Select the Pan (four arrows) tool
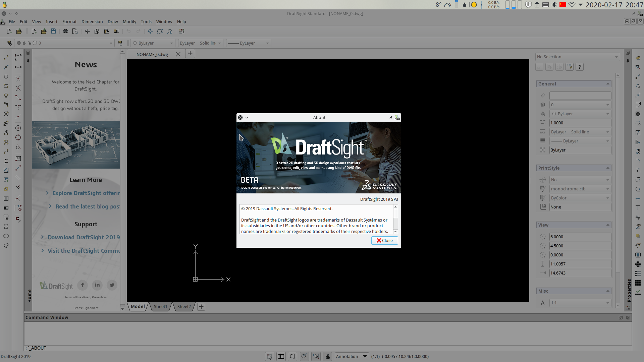Image resolution: width=644 pixels, height=362 pixels. tap(150, 31)
